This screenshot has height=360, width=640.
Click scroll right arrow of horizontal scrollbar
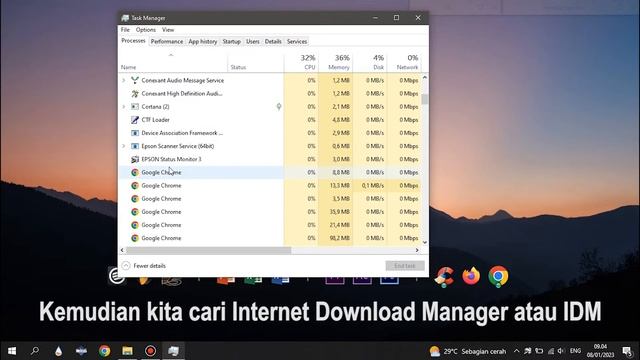tap(417, 250)
